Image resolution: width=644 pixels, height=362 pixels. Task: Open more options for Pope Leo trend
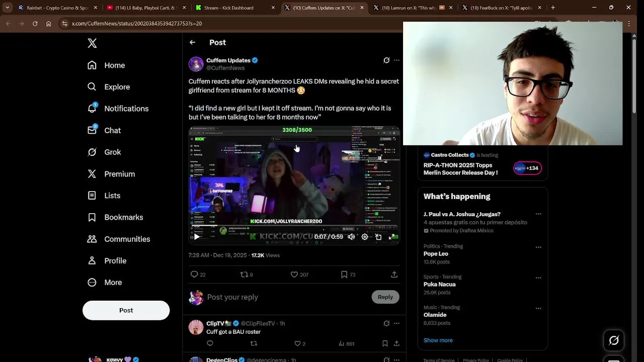pyautogui.click(x=538, y=247)
